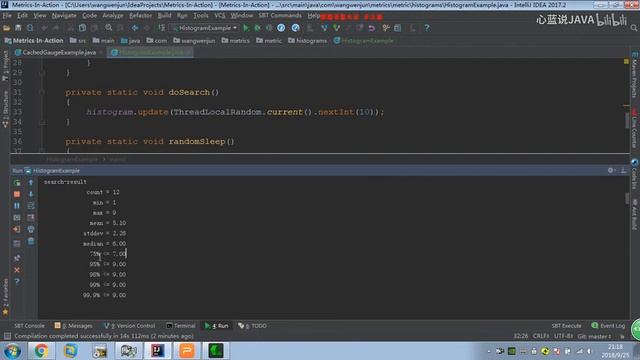Open the VCS menu
The height and width of the screenshot is (360, 640).
coord(220,16)
